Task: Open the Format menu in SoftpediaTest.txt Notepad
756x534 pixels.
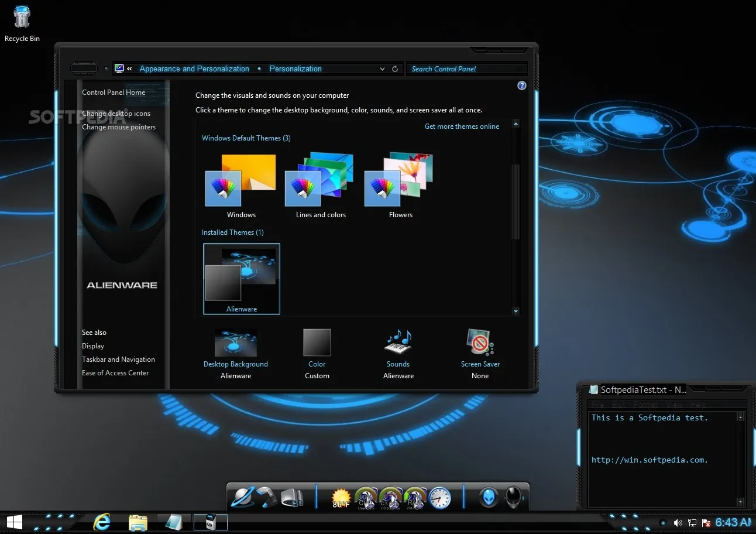Action: coord(646,404)
